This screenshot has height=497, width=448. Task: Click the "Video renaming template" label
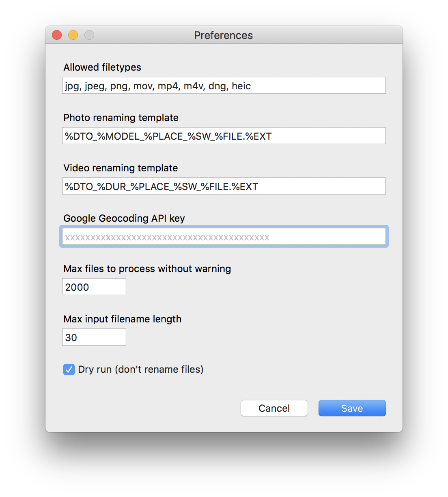click(x=121, y=168)
